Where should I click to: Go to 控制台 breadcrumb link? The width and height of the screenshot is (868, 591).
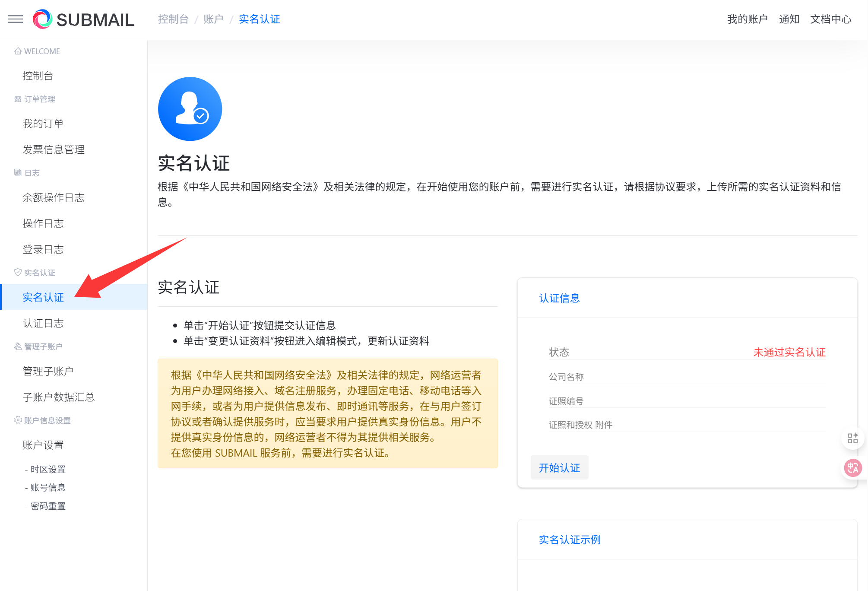[173, 19]
